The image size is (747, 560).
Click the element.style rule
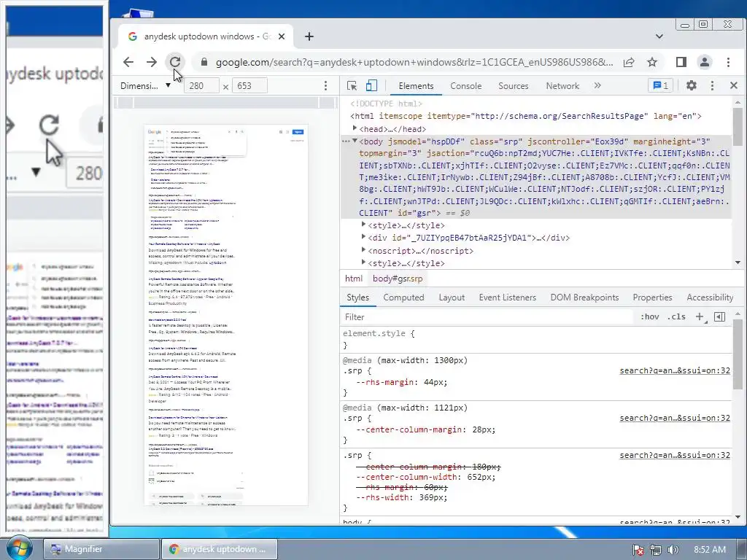pos(536,339)
